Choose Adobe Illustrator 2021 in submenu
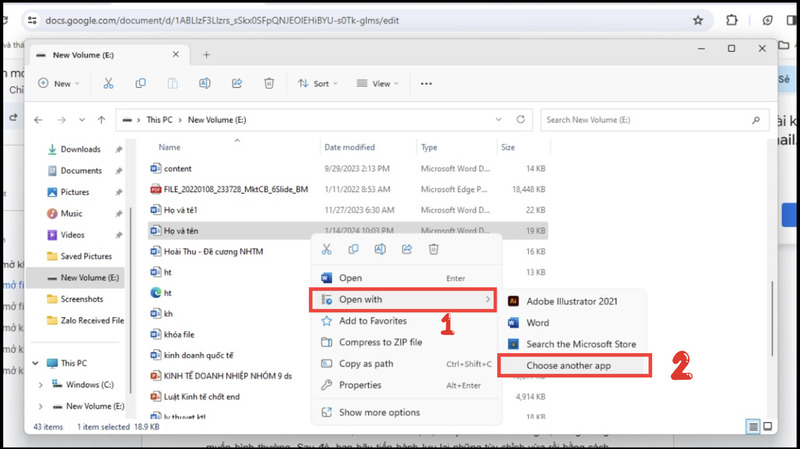 click(572, 302)
